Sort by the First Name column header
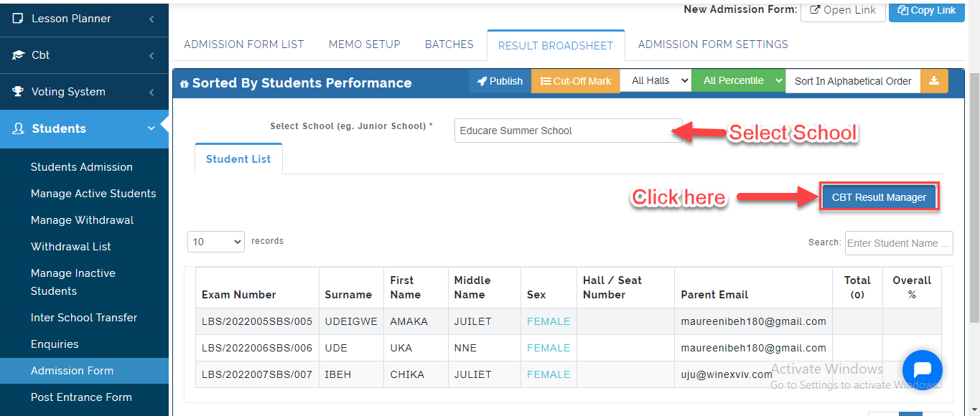The image size is (980, 416). (416, 288)
